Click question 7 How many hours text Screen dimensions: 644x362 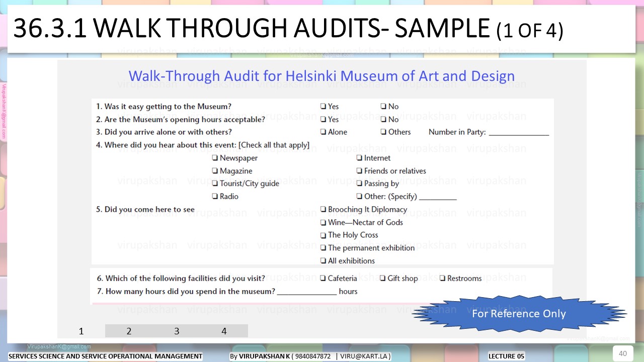click(x=186, y=292)
